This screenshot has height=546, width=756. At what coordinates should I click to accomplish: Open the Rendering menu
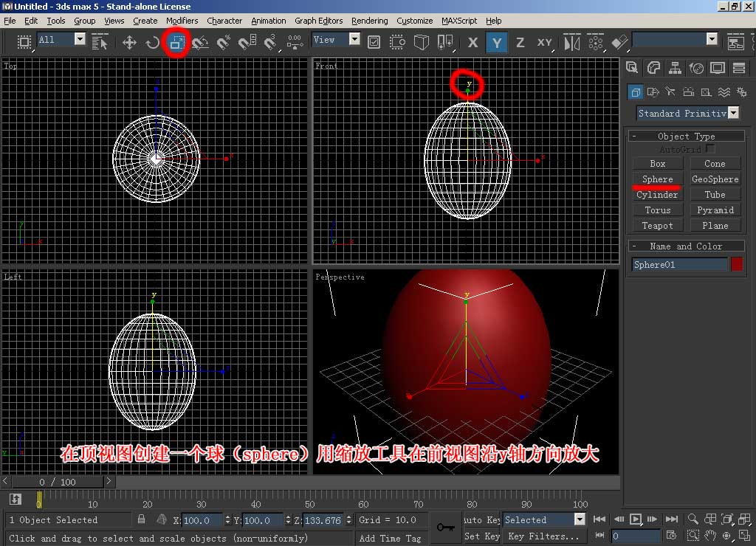[369, 21]
